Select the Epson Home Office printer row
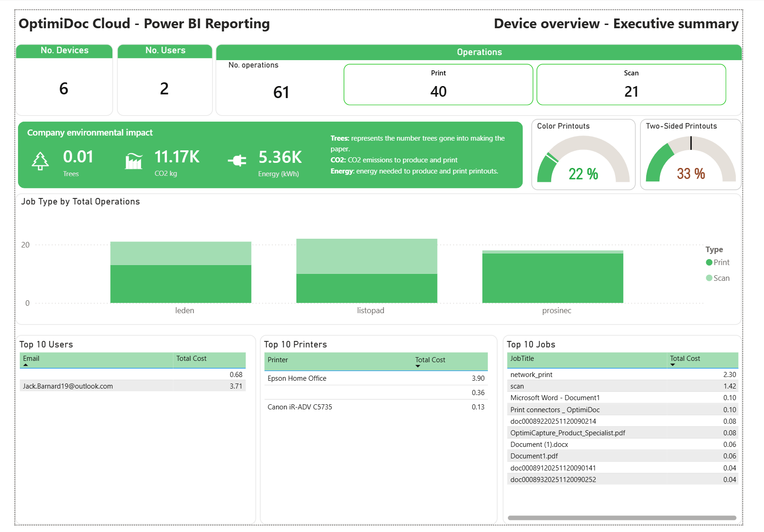The width and height of the screenshot is (764, 532). click(x=297, y=378)
